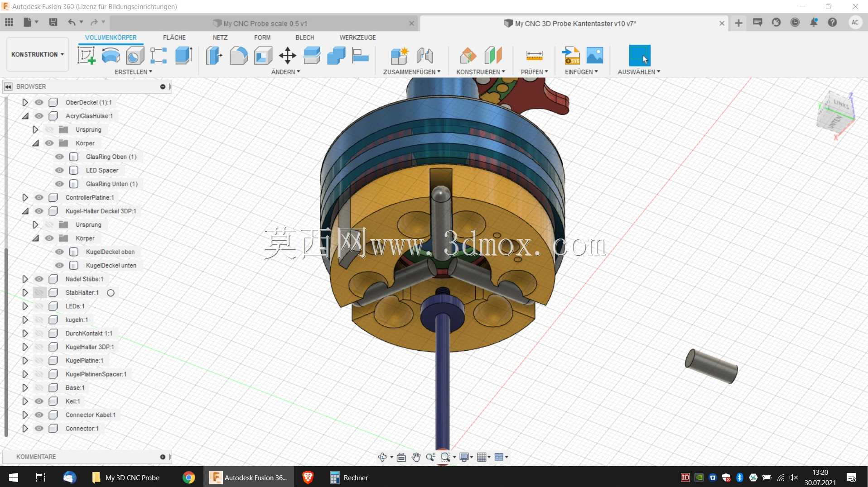
Task: Switch to the BLECH tab
Action: click(305, 38)
